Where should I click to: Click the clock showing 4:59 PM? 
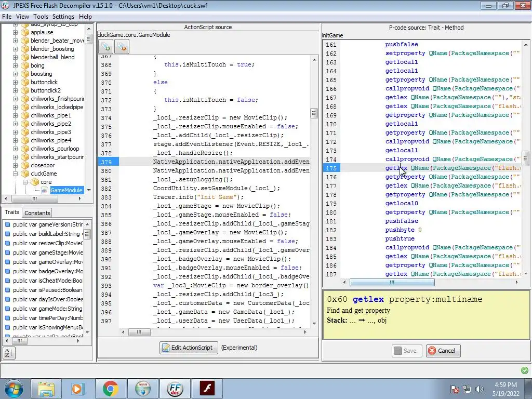[506, 385]
